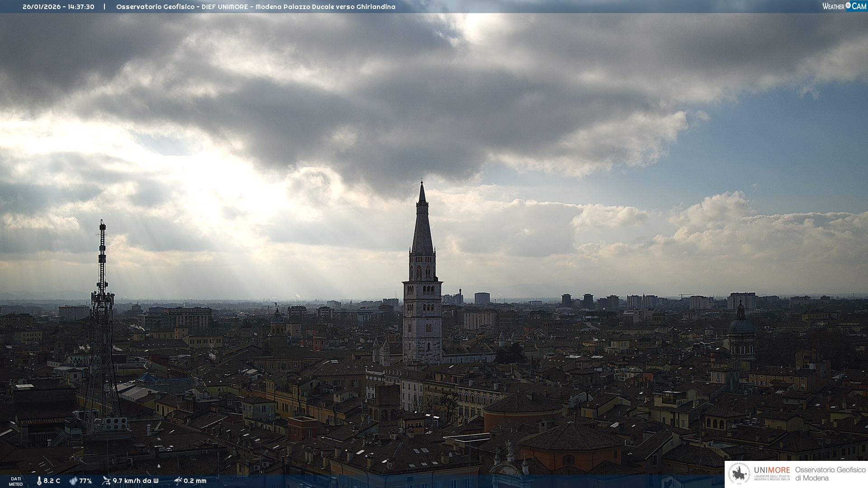Click the Osservatorio Geofisico camera title text
Screen dimensions: 868x488
[x=255, y=7]
